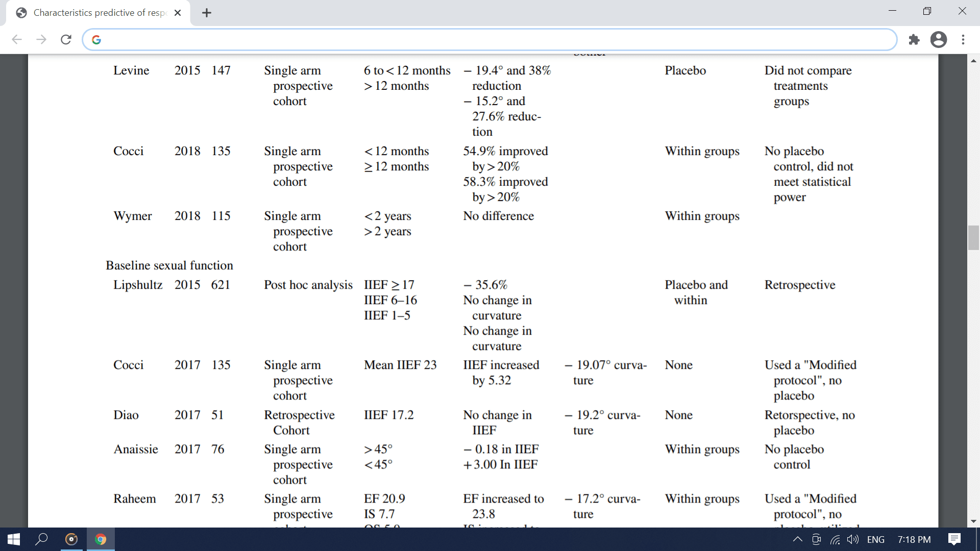This screenshot has width=980, height=551.
Task: Click author name 'Anaissie'
Action: click(136, 449)
